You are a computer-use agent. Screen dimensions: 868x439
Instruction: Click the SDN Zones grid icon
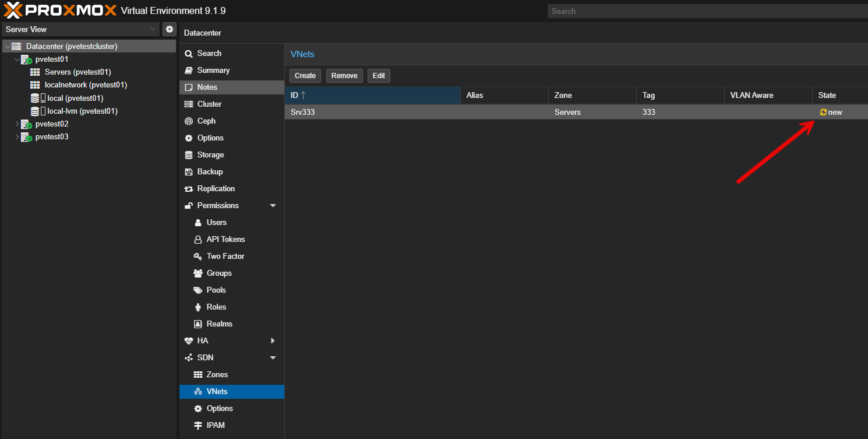(197, 375)
